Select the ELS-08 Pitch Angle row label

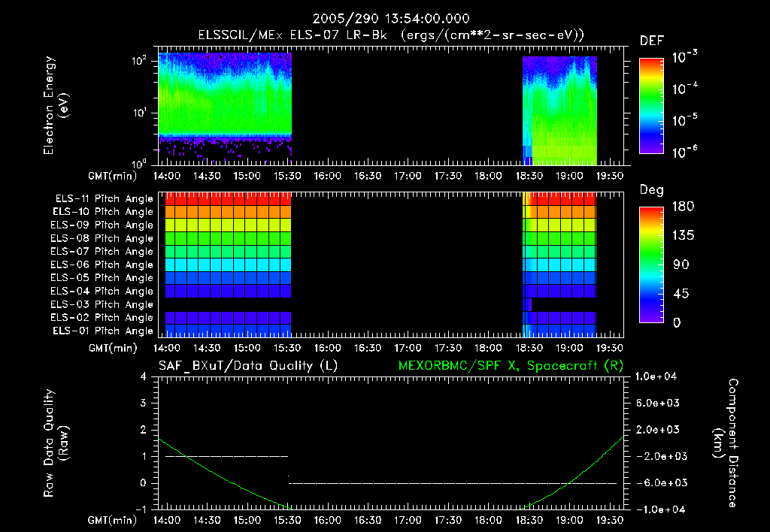(x=102, y=238)
